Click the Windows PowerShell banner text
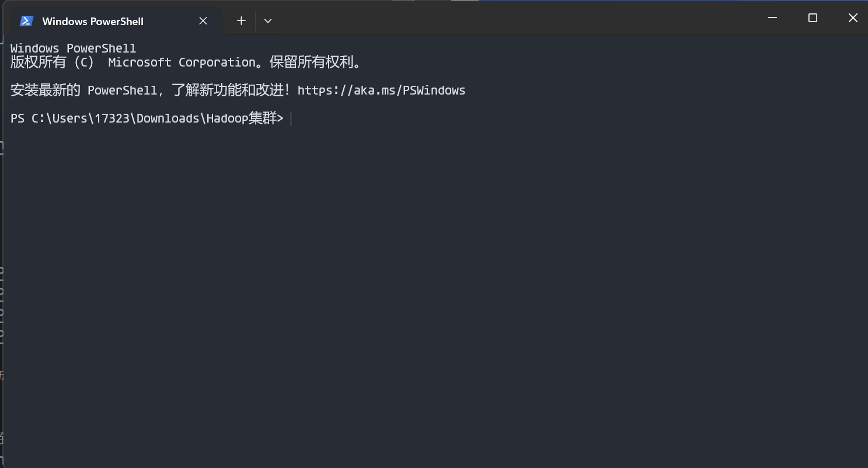This screenshot has height=468, width=868. click(73, 48)
